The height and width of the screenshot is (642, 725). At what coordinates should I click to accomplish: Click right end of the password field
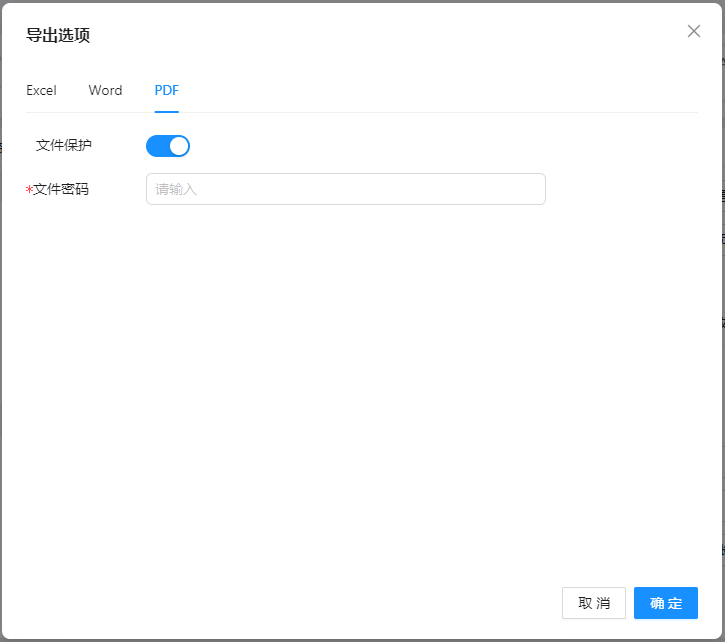530,189
